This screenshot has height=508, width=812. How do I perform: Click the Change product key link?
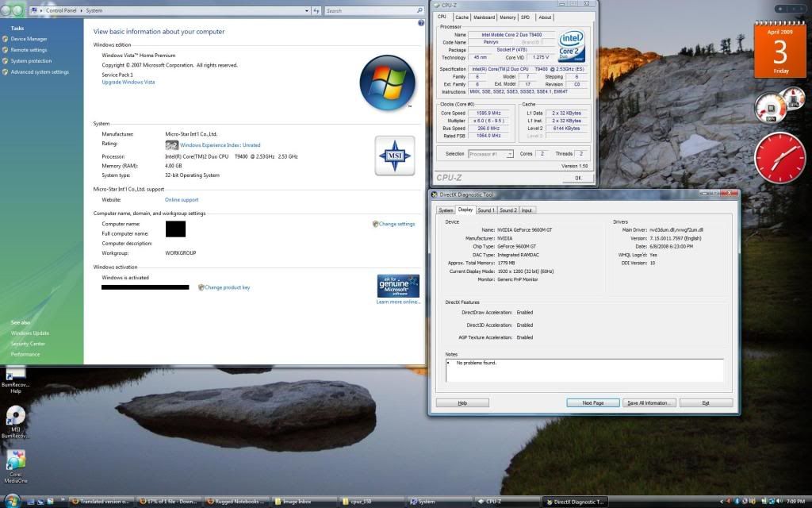[228, 287]
